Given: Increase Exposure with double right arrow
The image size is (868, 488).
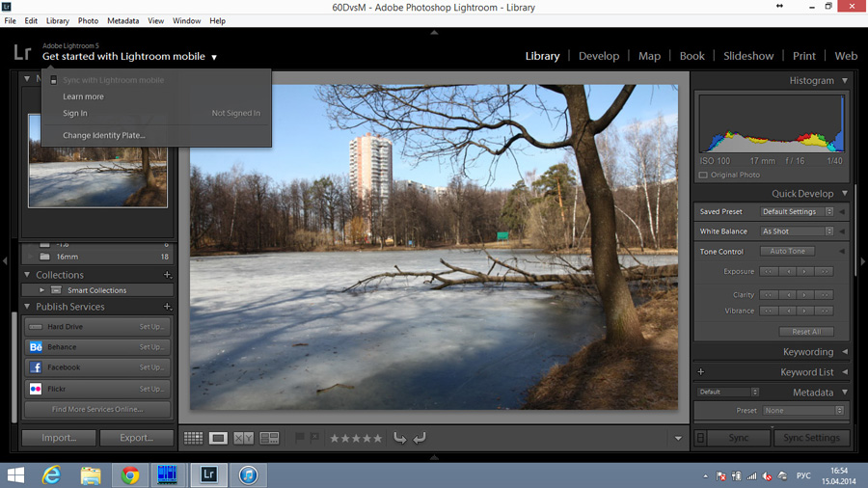Looking at the screenshot, I should tap(825, 272).
